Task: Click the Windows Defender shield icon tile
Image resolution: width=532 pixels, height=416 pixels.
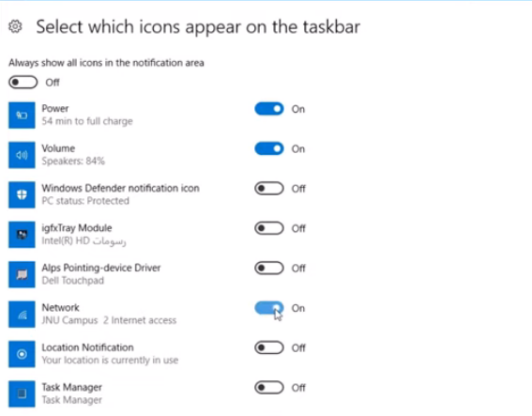Action: (x=22, y=194)
